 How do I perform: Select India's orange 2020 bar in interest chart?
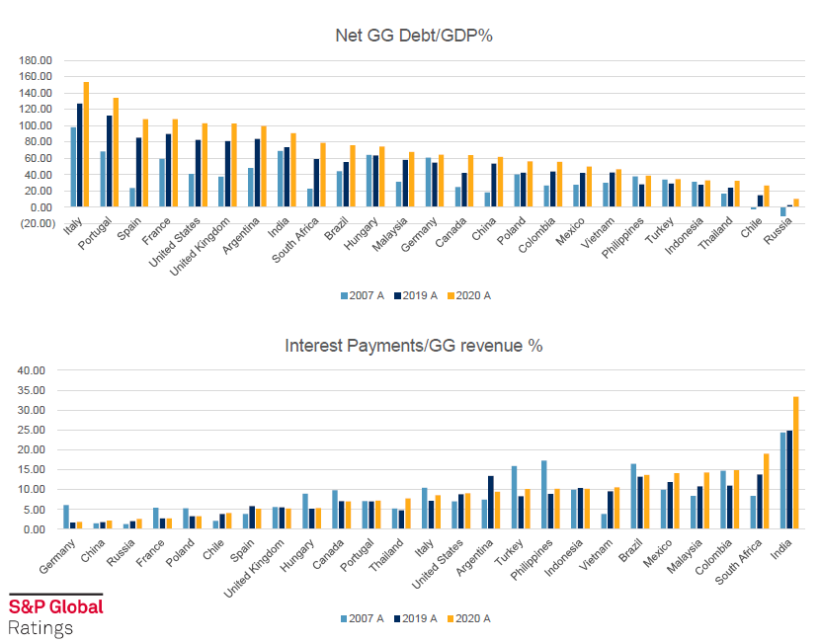pyautogui.click(x=793, y=462)
